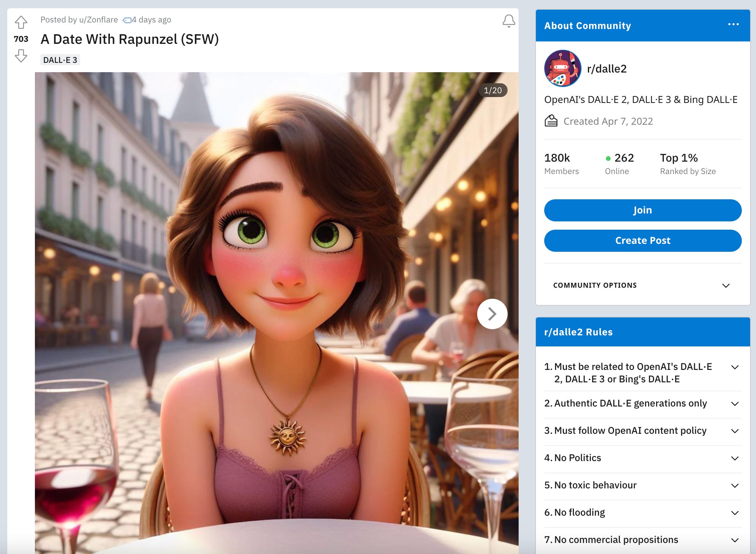Click the user flair icon beside Zonflare

coord(127,20)
